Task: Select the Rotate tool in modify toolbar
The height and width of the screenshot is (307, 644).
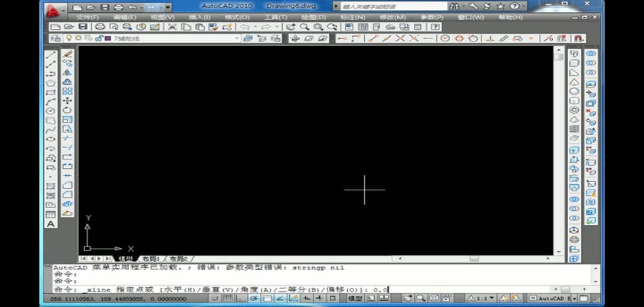Action: click(67, 111)
